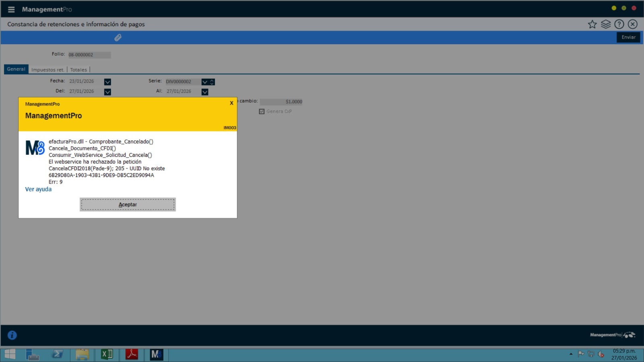Expand the Del date dropdown

107,92
